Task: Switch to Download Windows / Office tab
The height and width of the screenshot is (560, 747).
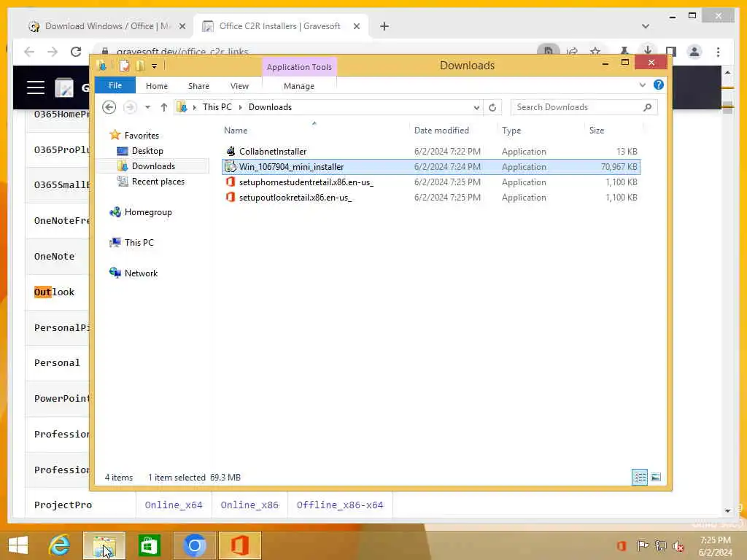Action: (x=108, y=26)
